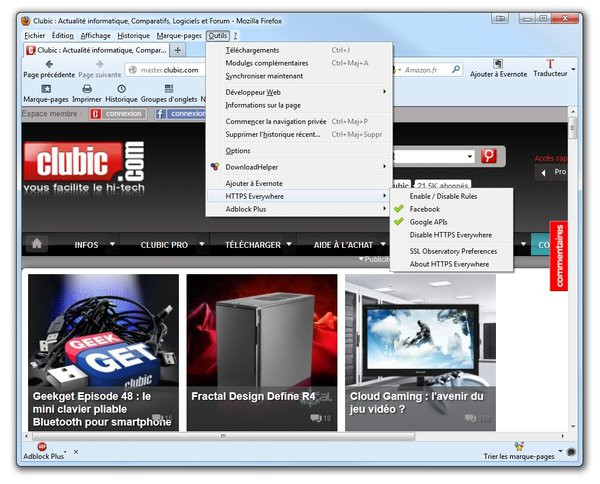This screenshot has height=484, width=600.
Task: Click the master.clubic.com address bar
Action: coord(170,70)
